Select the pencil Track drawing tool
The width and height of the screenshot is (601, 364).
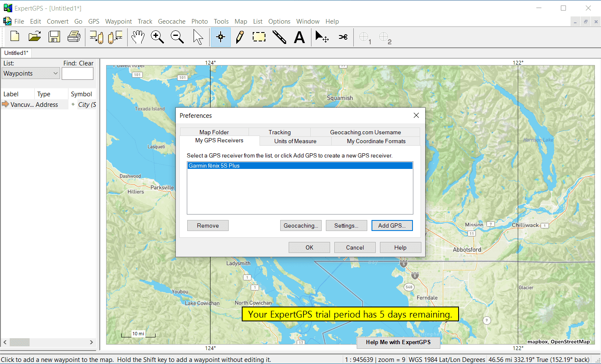tap(240, 37)
